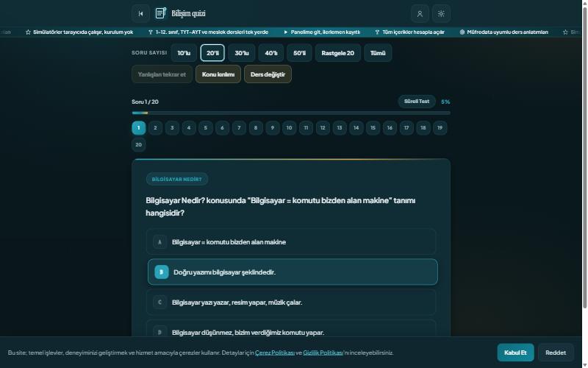The height and width of the screenshot is (368, 588).
Task: Select answer B, Doğru yazımı bilgisayar şeklindedir
Action: (x=293, y=272)
